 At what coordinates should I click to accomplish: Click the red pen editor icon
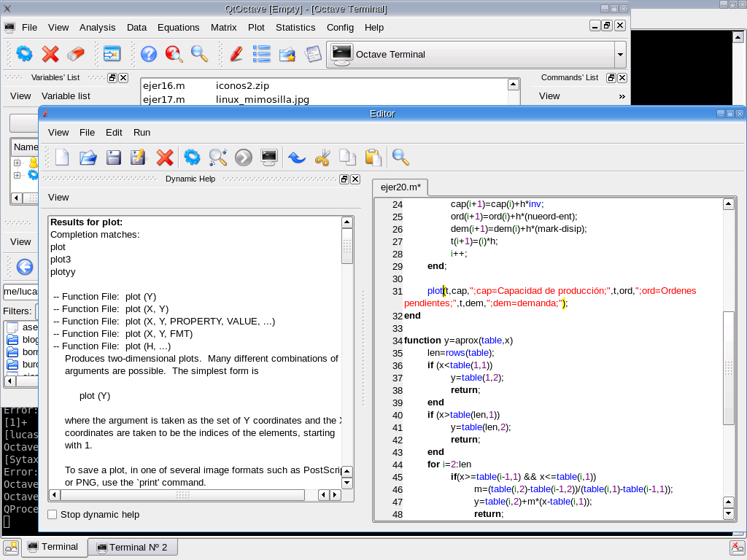pyautogui.click(x=236, y=54)
